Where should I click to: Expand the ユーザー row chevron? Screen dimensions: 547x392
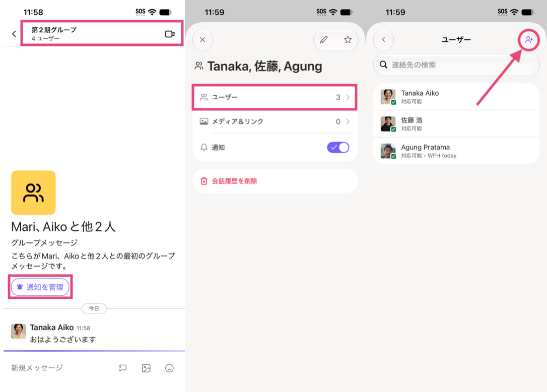[348, 97]
